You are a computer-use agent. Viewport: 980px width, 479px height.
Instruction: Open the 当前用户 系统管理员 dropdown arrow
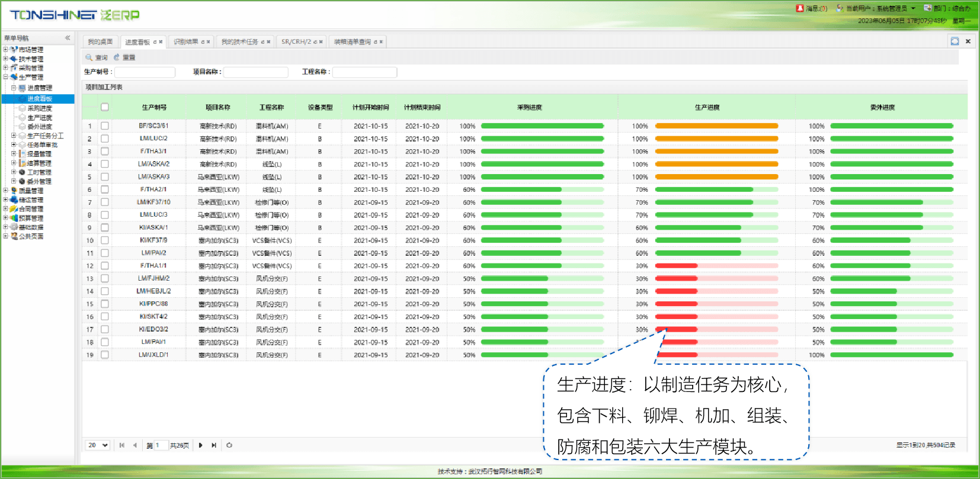913,8
